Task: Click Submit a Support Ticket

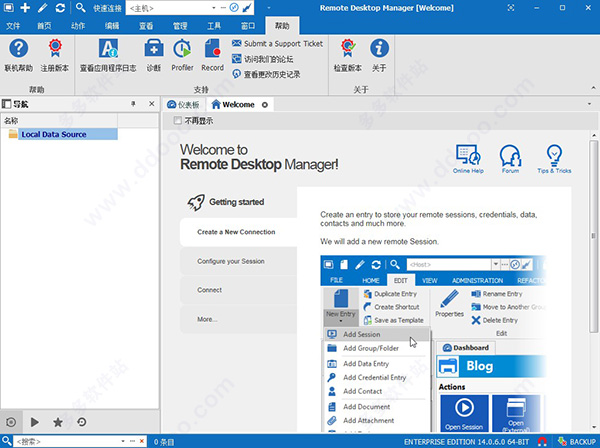Action: pyautogui.click(x=277, y=44)
